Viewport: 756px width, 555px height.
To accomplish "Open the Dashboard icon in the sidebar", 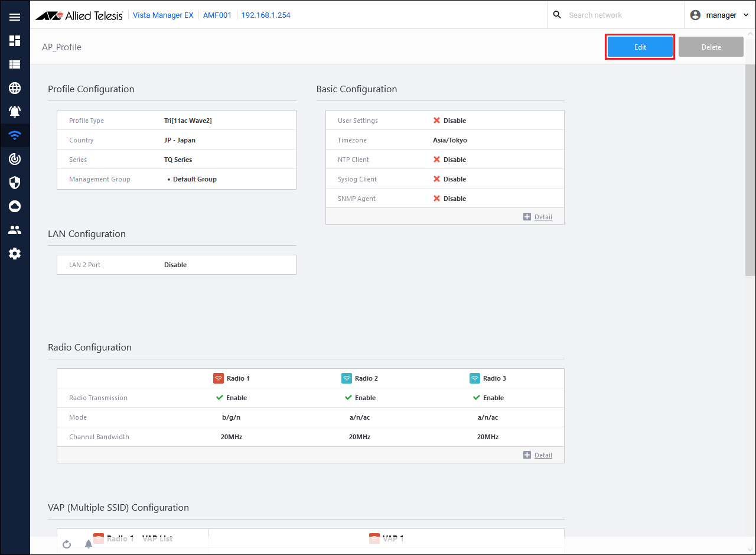I will (15, 41).
